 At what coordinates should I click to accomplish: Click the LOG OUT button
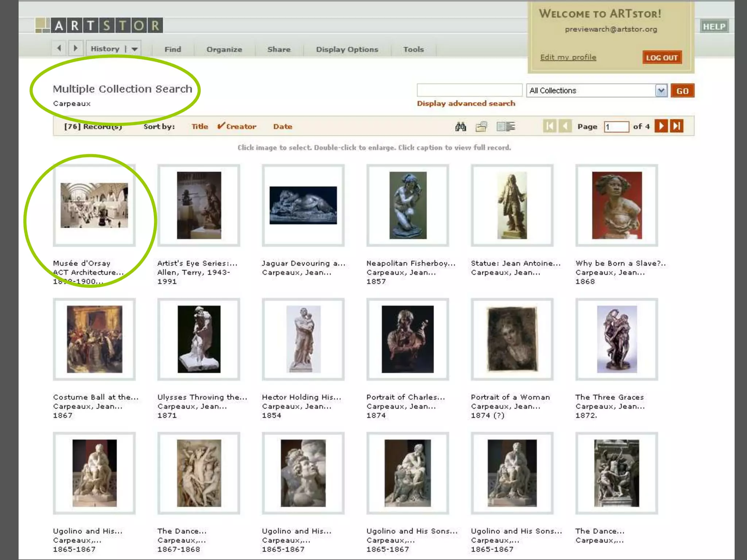pos(662,58)
